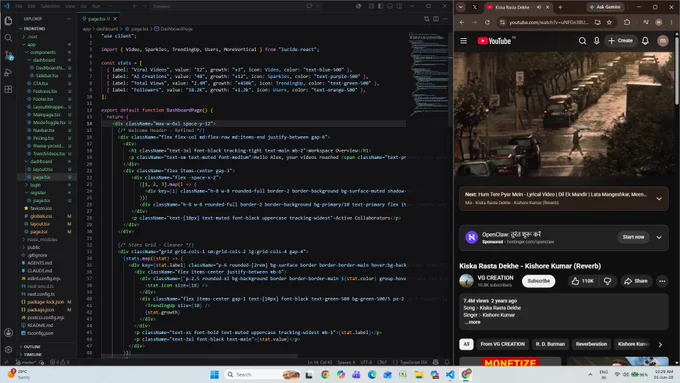Image resolution: width=680 pixels, height=383 pixels.
Task: Open Explorer views and more actions menu
Action: point(69,19)
